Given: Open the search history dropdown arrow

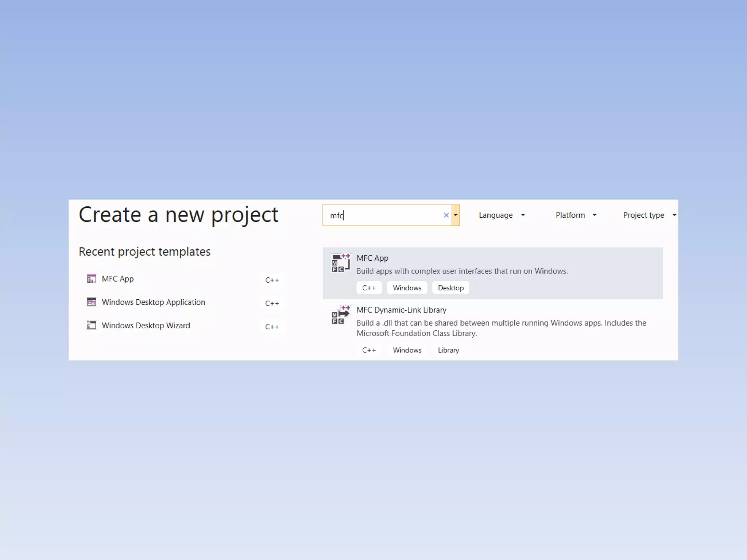Looking at the screenshot, I should [x=456, y=215].
